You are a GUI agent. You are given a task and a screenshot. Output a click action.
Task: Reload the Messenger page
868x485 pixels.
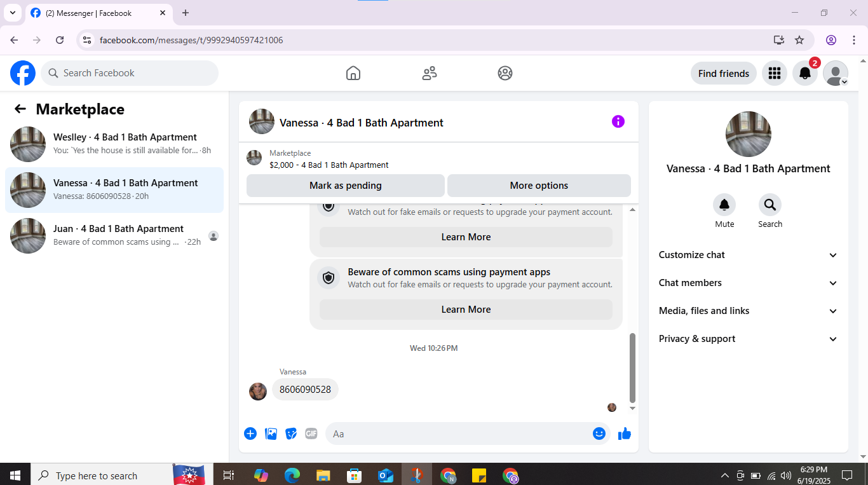tap(60, 40)
